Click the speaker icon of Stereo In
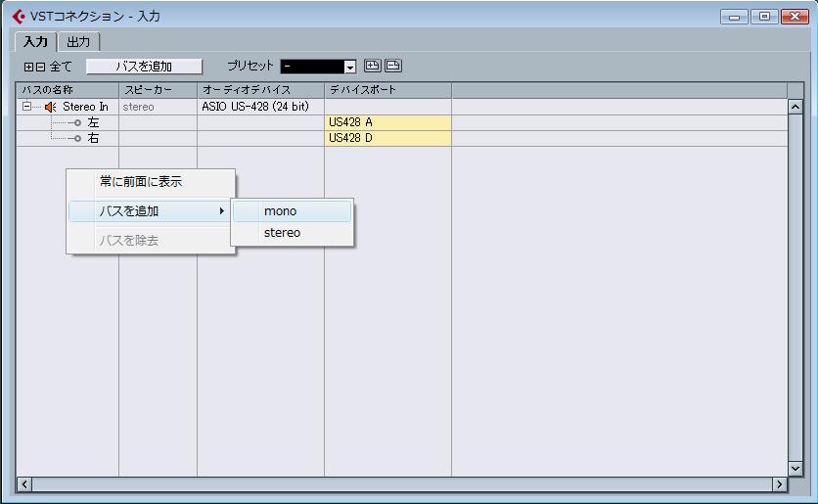The image size is (818, 504). pos(50,107)
